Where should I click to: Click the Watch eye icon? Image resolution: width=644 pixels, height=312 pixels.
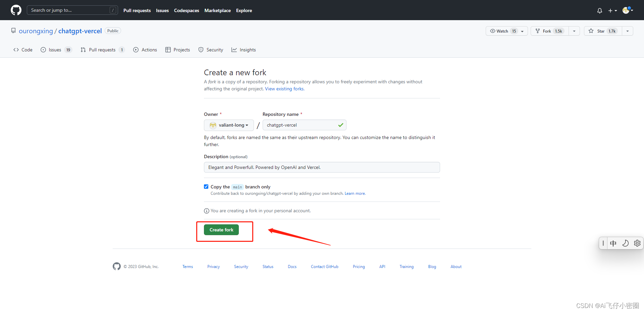point(493,31)
